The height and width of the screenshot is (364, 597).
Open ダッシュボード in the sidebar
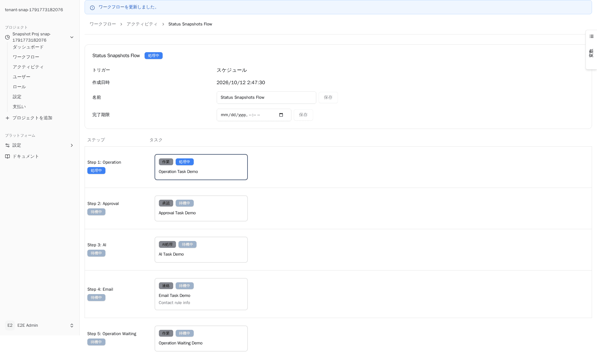pyautogui.click(x=28, y=47)
